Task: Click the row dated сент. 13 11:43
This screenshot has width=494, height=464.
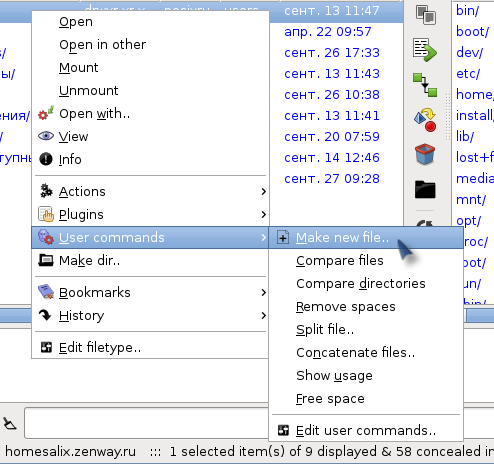Action: coord(332,74)
